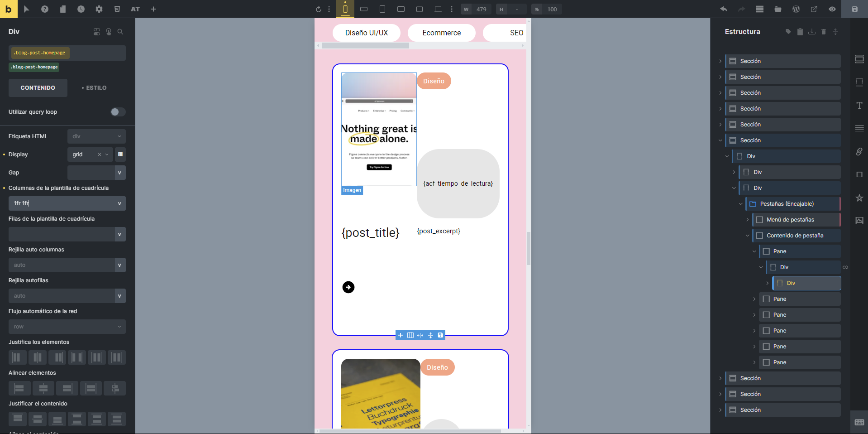868x434 pixels.
Task: Select the Ecommerce tab in canvas
Action: (x=442, y=33)
